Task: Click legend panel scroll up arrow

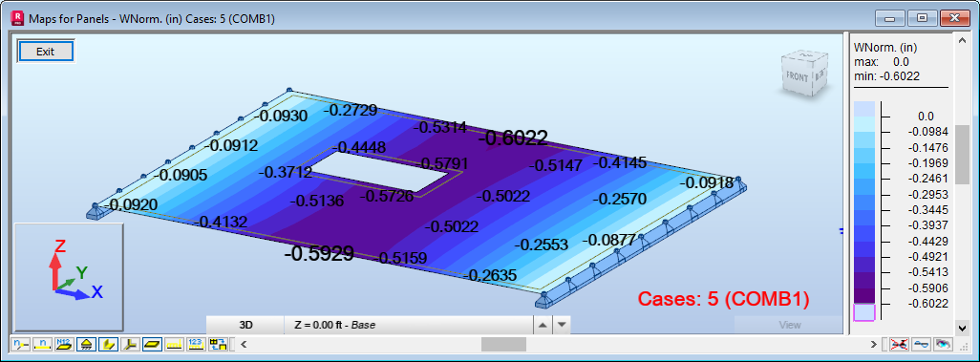Action: pos(963,41)
